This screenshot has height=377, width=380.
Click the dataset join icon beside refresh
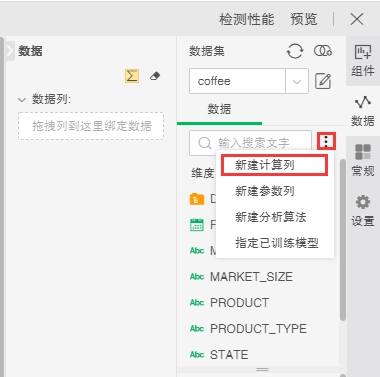tap(323, 51)
